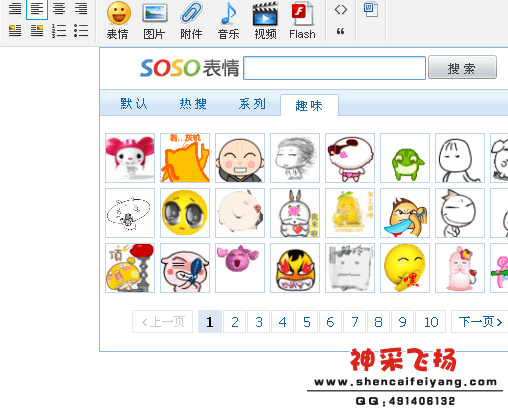
Task: Insert an image with 图片
Action: [x=154, y=21]
